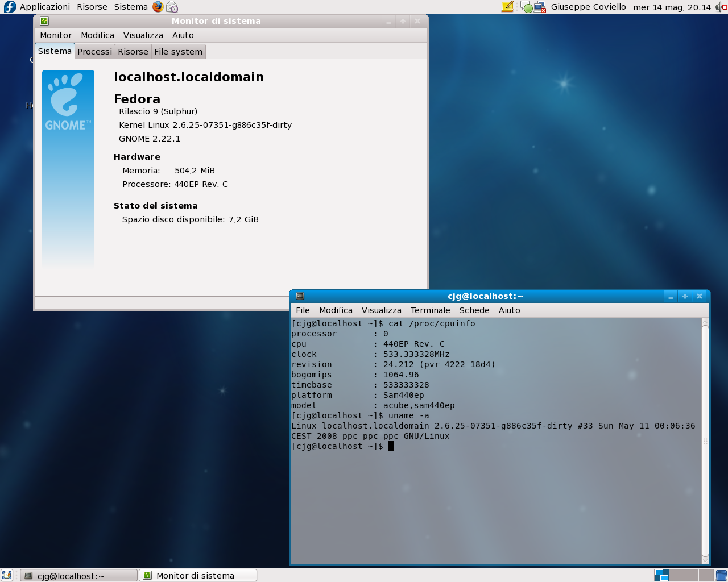
Task: Select the first workspace in switcher
Action: 661,575
